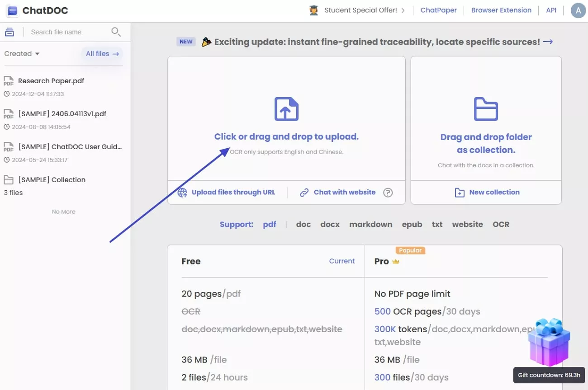View All files in the sidebar
This screenshot has width=588, height=390.
[102, 53]
